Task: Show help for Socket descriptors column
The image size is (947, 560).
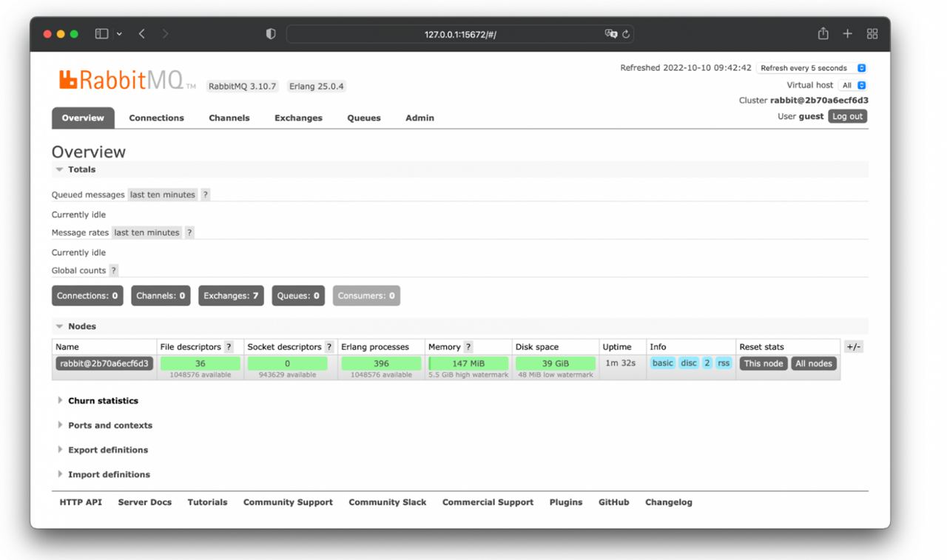Action: pyautogui.click(x=329, y=347)
